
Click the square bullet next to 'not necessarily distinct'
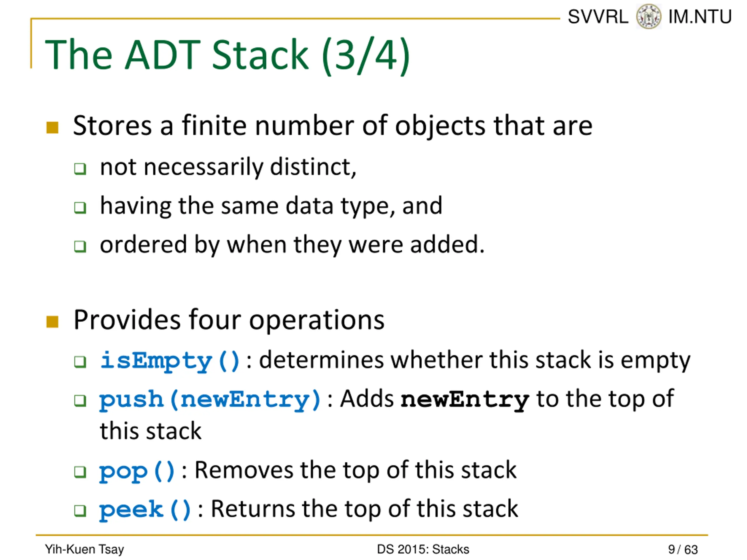(x=80, y=169)
